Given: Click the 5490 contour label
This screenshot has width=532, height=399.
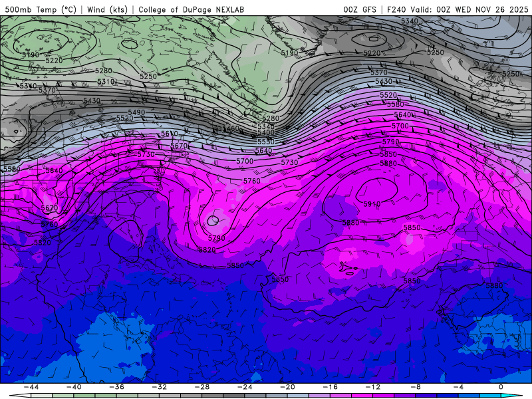Looking at the screenshot, I should 136,112.
